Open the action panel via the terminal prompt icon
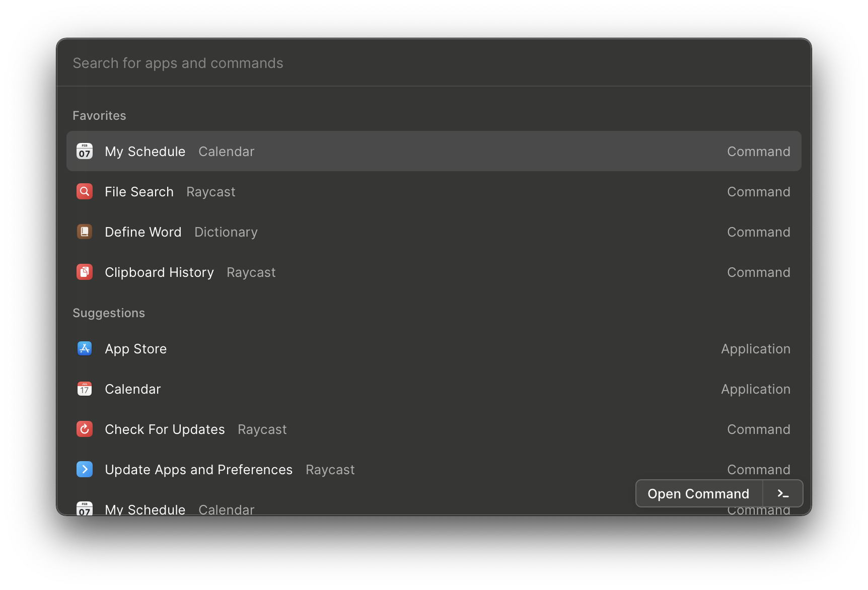The height and width of the screenshot is (590, 868). (782, 494)
